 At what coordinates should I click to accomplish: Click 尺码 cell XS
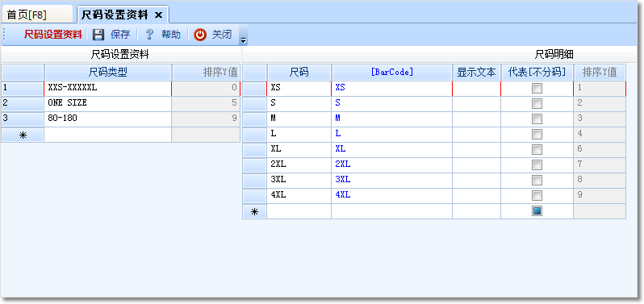point(299,88)
